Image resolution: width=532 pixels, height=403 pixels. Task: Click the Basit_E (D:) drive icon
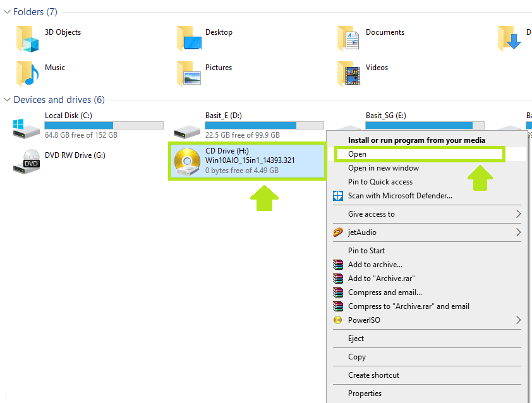coord(187,131)
